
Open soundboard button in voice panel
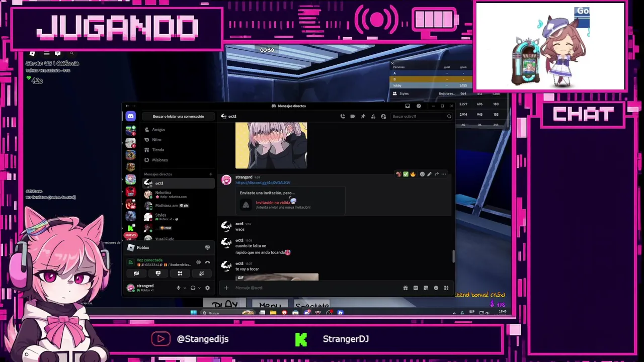201,274
